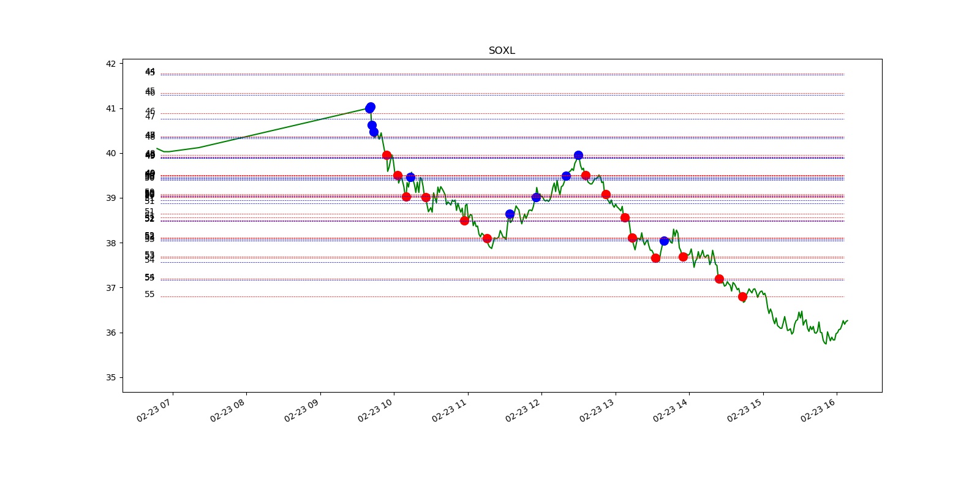The height and width of the screenshot is (490, 980).
Task: Select the red marker near 37.7 around 13:30
Action: coord(655,258)
